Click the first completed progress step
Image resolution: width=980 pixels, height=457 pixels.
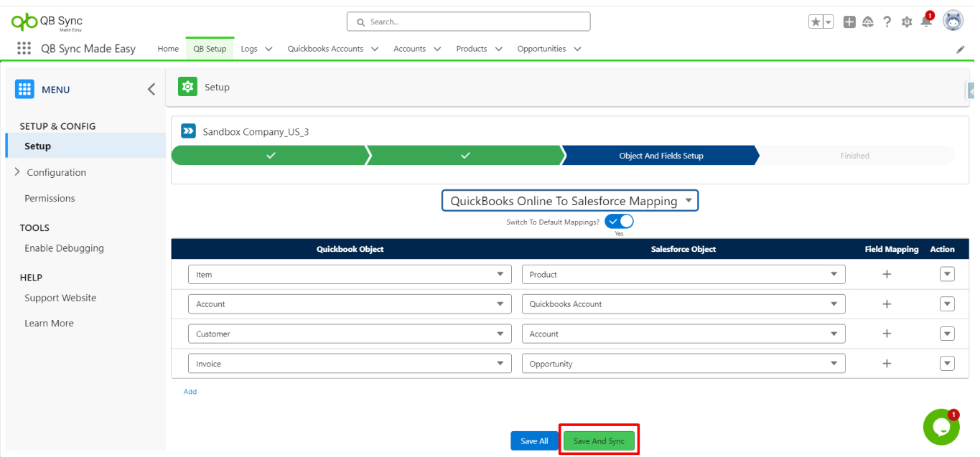(270, 155)
